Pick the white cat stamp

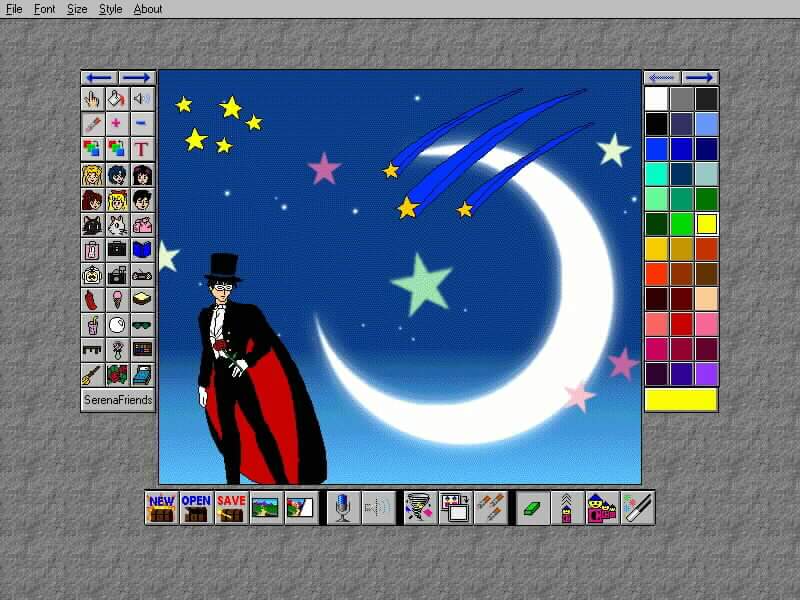pyautogui.click(x=117, y=225)
